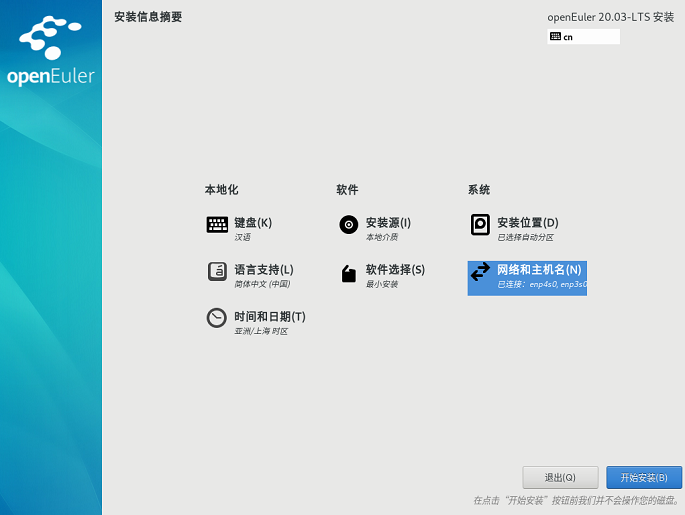Screen dimensions: 685x515
Task: Click the keyboard icon under 本地化
Action: click(x=217, y=225)
